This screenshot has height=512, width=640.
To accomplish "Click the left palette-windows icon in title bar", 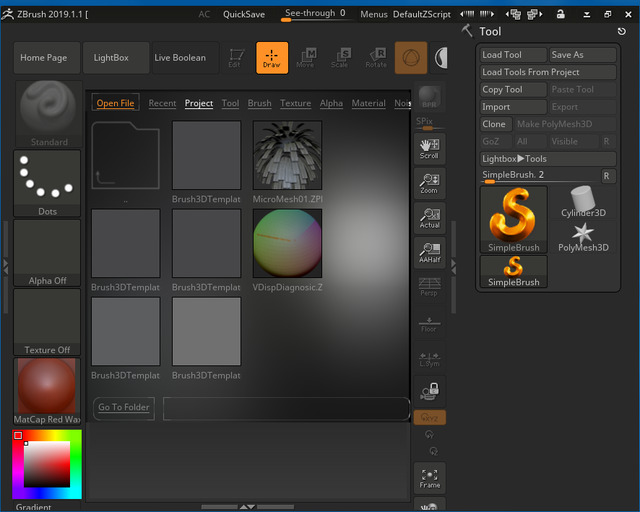I will point(514,14).
